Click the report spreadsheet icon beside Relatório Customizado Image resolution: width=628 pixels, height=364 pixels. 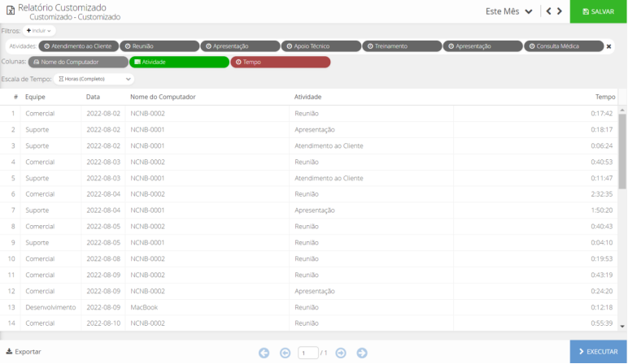click(11, 10)
